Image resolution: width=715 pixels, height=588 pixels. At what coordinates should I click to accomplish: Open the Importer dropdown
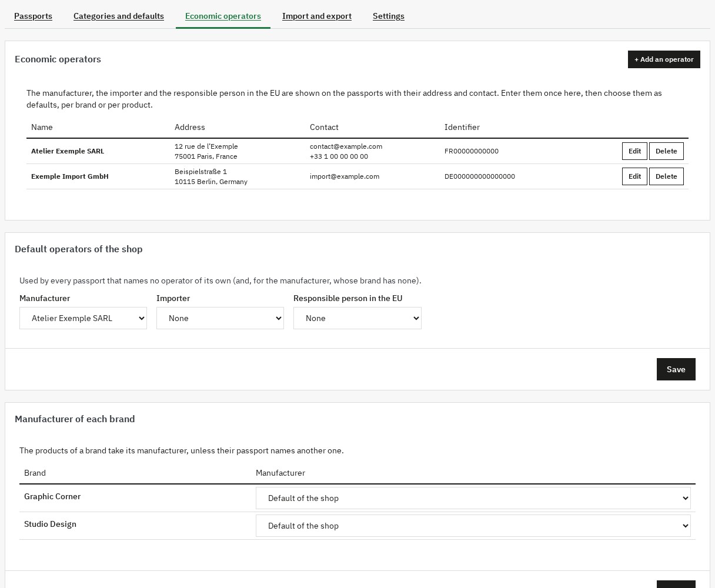[x=220, y=318]
